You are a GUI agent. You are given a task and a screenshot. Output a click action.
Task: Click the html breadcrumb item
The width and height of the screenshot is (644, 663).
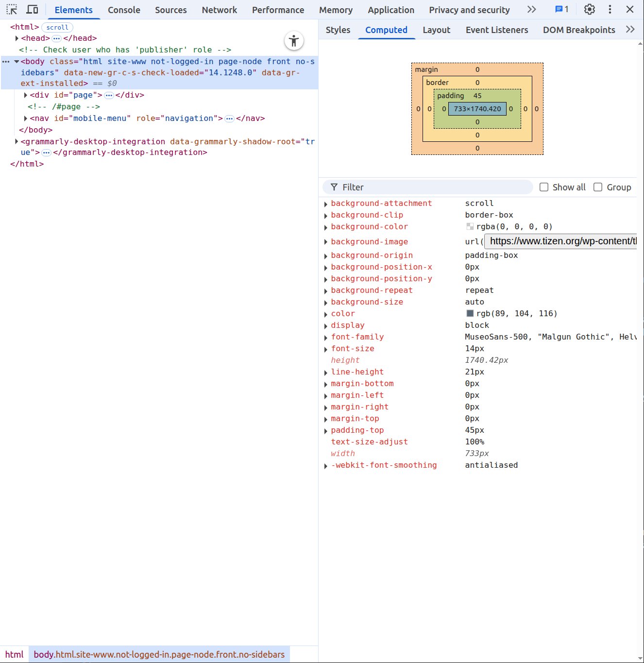point(14,654)
